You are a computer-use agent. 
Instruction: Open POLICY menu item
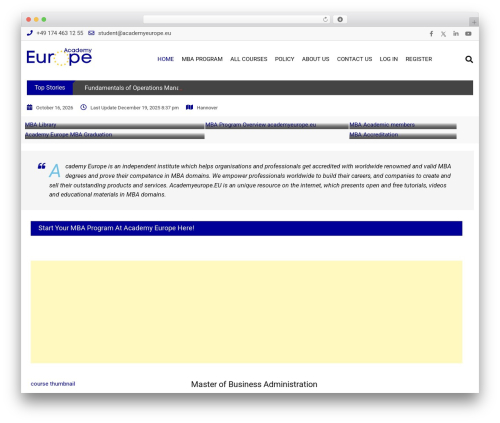click(284, 59)
